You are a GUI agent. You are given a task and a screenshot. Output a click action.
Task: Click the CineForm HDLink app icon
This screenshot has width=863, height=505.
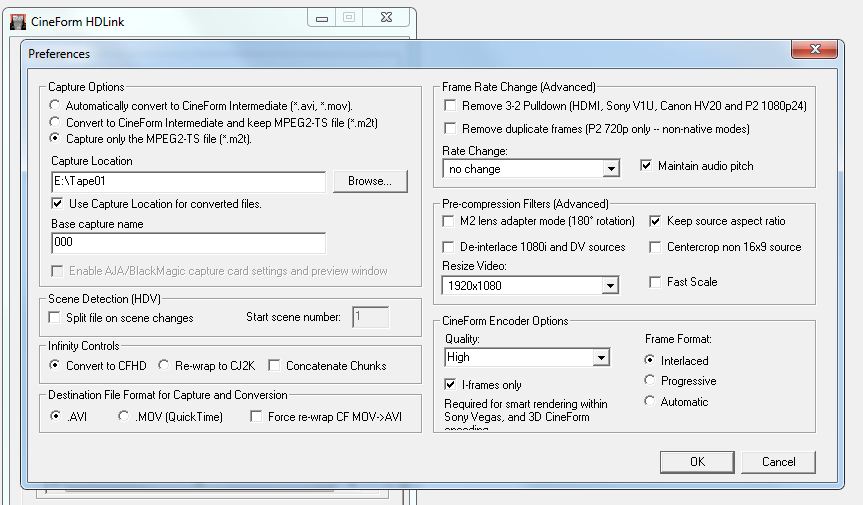[18, 22]
